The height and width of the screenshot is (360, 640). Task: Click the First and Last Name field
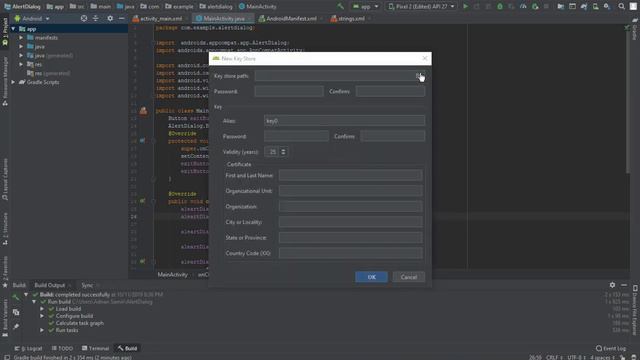(x=351, y=176)
